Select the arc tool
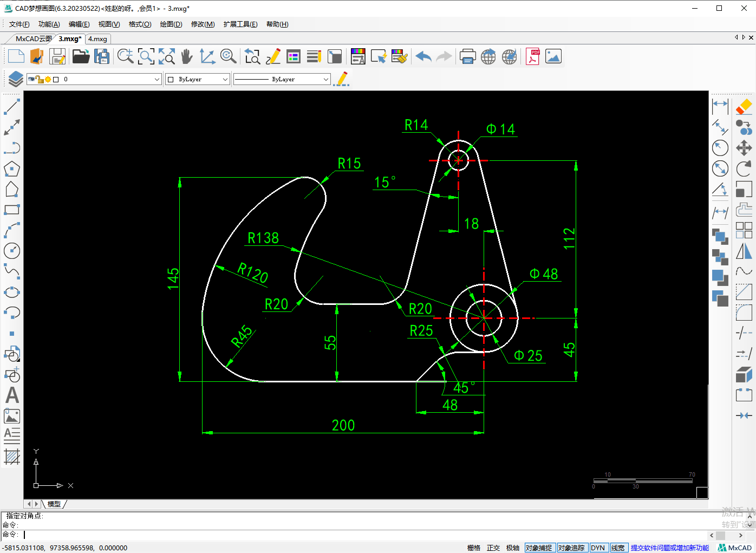756x553 pixels. (12, 230)
